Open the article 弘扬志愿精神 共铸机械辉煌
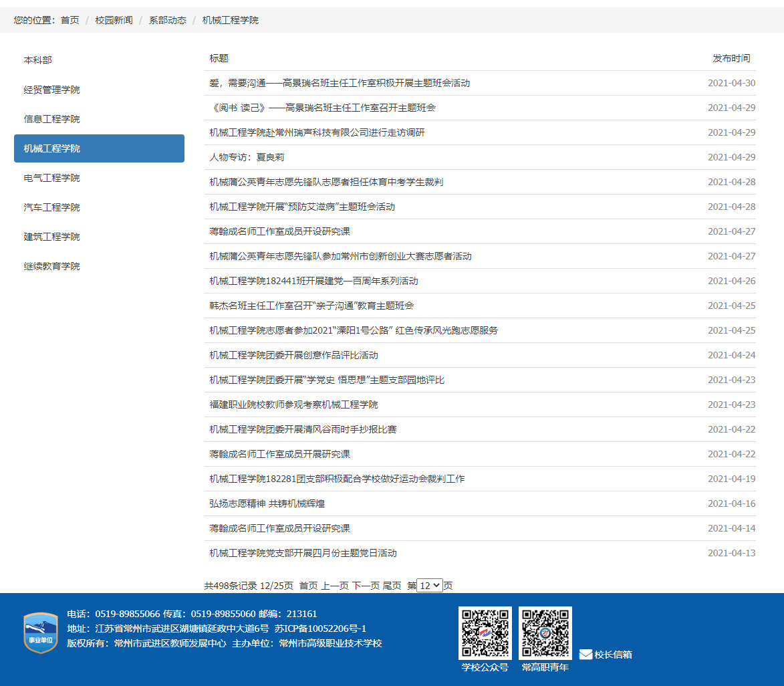 (267, 503)
